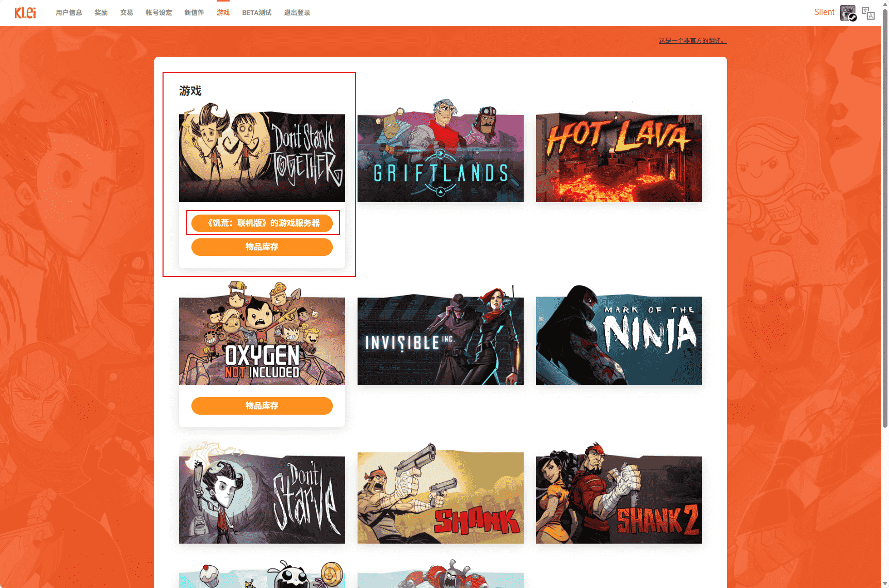Select the first Shank game banner

coord(441,494)
